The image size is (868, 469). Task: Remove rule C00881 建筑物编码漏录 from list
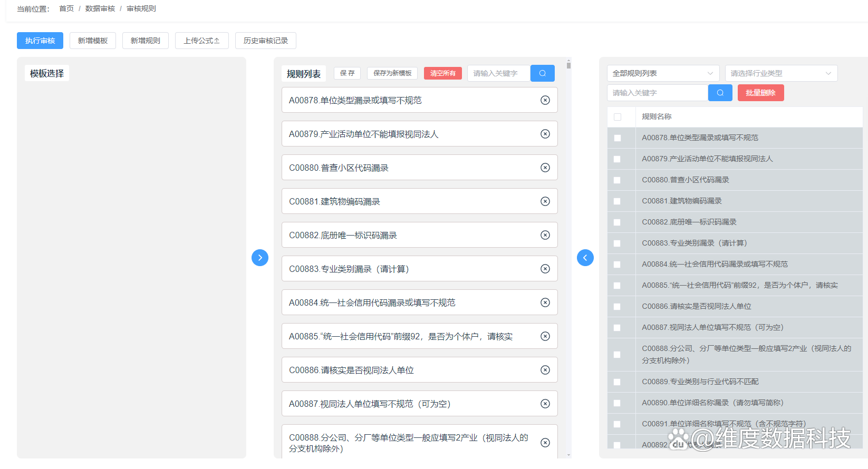coord(545,201)
